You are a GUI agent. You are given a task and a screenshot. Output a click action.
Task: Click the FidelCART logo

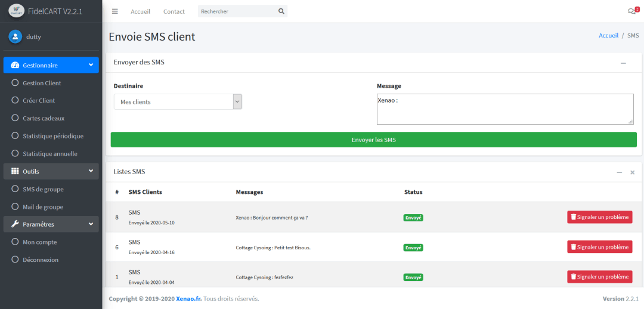click(x=17, y=11)
